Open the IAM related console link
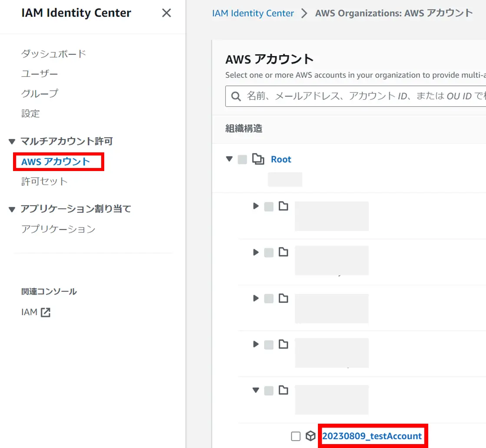The height and width of the screenshot is (448, 486). click(36, 312)
